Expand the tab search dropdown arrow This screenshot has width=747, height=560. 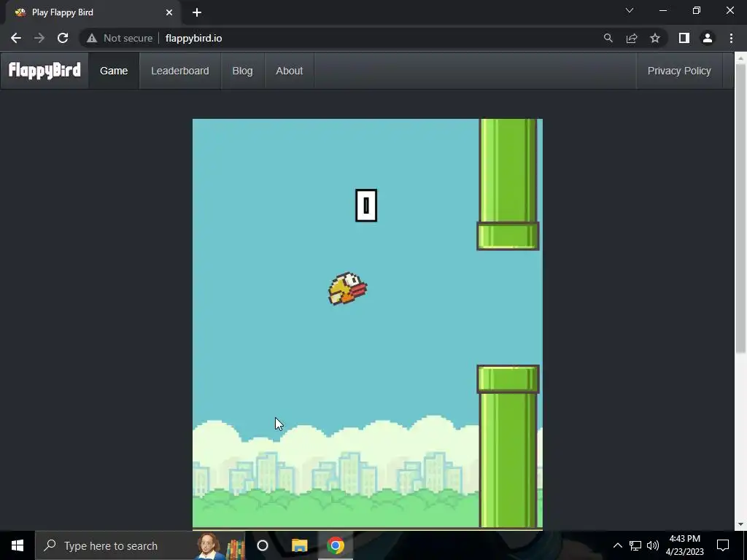click(630, 10)
